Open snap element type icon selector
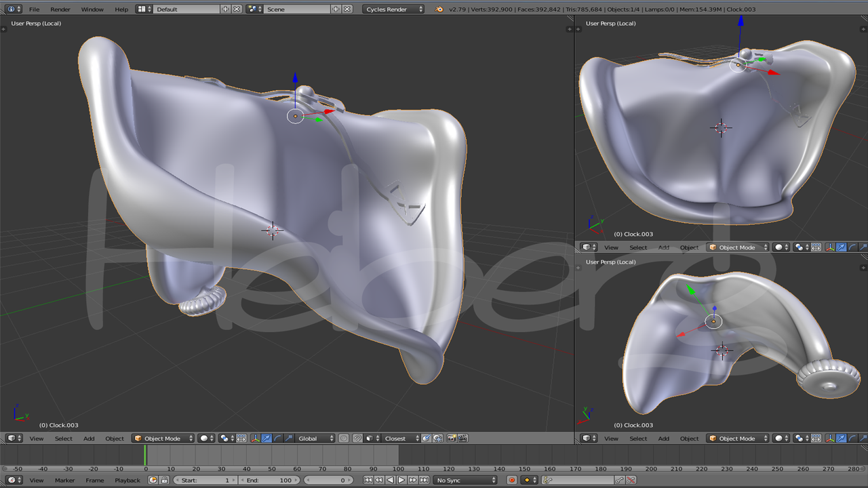Image resolution: width=868 pixels, height=488 pixels. (x=372, y=439)
